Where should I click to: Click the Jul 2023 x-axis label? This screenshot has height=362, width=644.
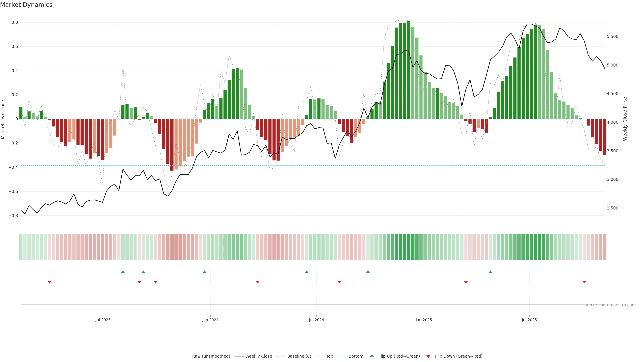pyautogui.click(x=103, y=320)
